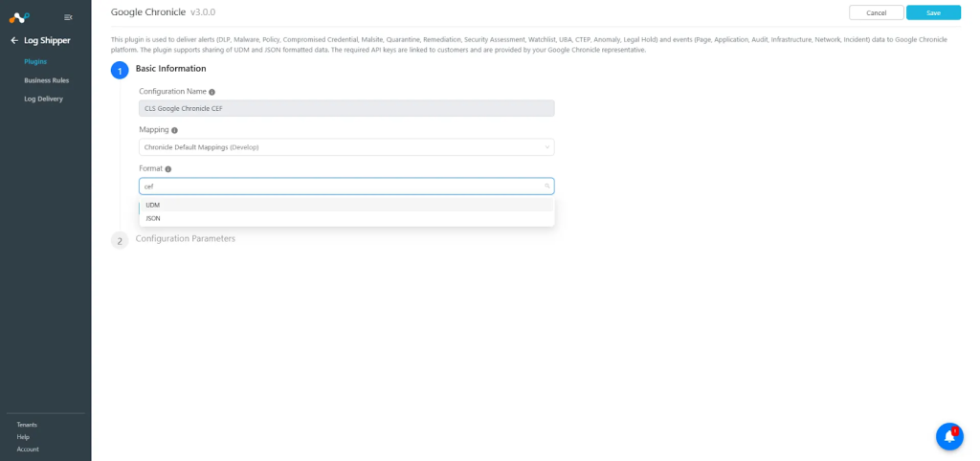This screenshot has width=980, height=461.
Task: Open Tenants link
Action: [x=27, y=425]
